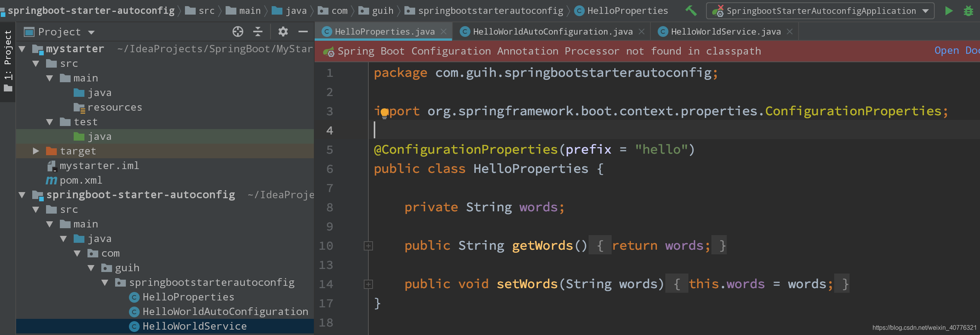Click the java folder icon under mystarter main
980x335 pixels.
click(x=79, y=93)
